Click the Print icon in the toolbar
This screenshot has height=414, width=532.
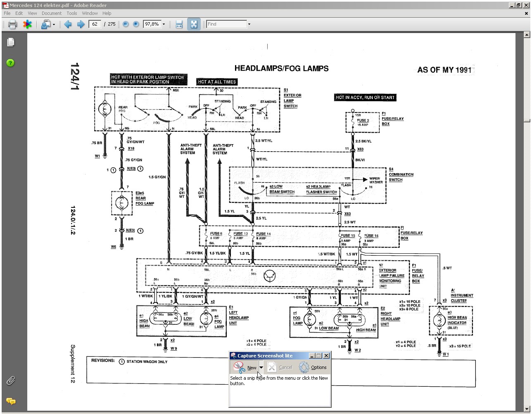[12, 24]
